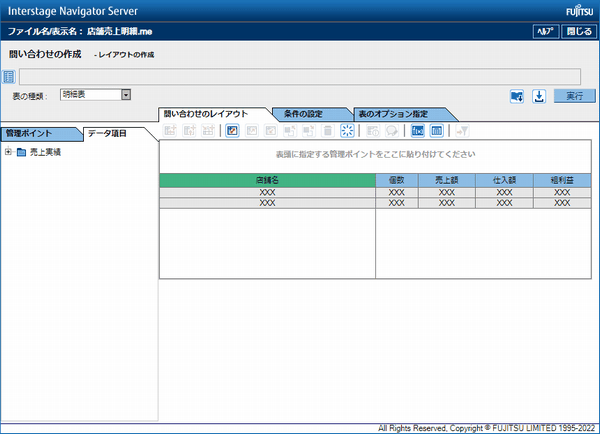This screenshot has width=600, height=434.
Task: Click the second add-column toolbar icon
Action: point(189,131)
